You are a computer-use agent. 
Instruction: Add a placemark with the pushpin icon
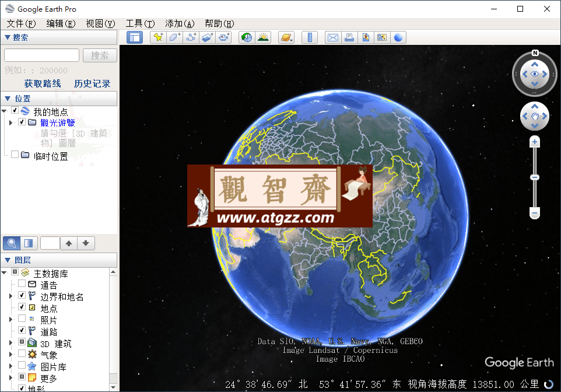(158, 37)
